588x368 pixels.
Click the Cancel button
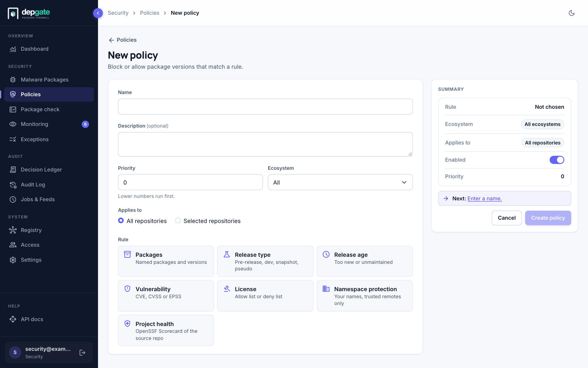(x=507, y=218)
